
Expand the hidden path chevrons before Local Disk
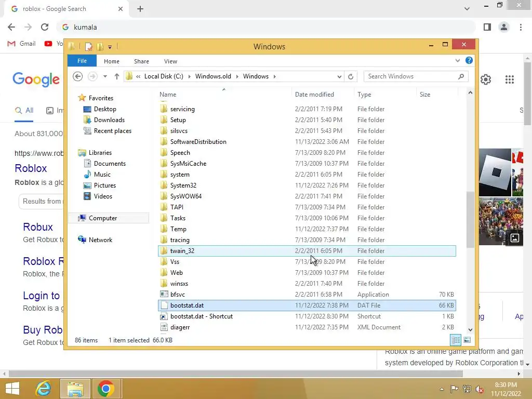click(138, 76)
